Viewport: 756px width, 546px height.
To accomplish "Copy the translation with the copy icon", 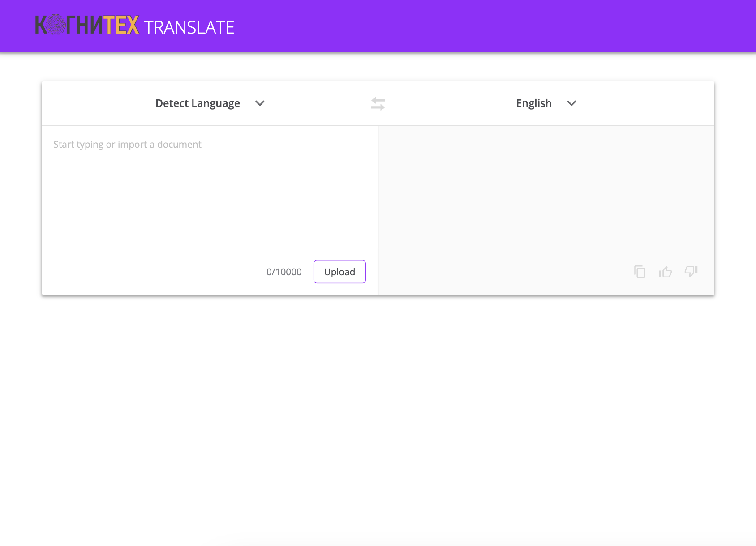I will tap(640, 272).
